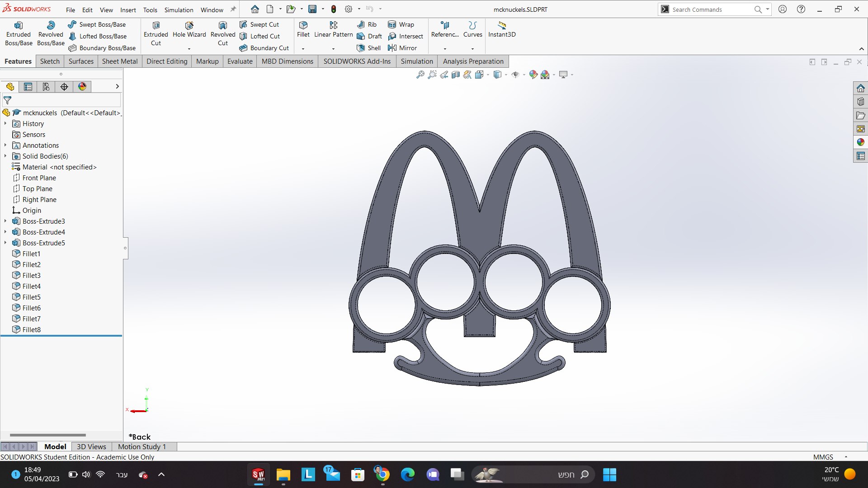Click the Shell tool
The image size is (868, 488).
368,48
